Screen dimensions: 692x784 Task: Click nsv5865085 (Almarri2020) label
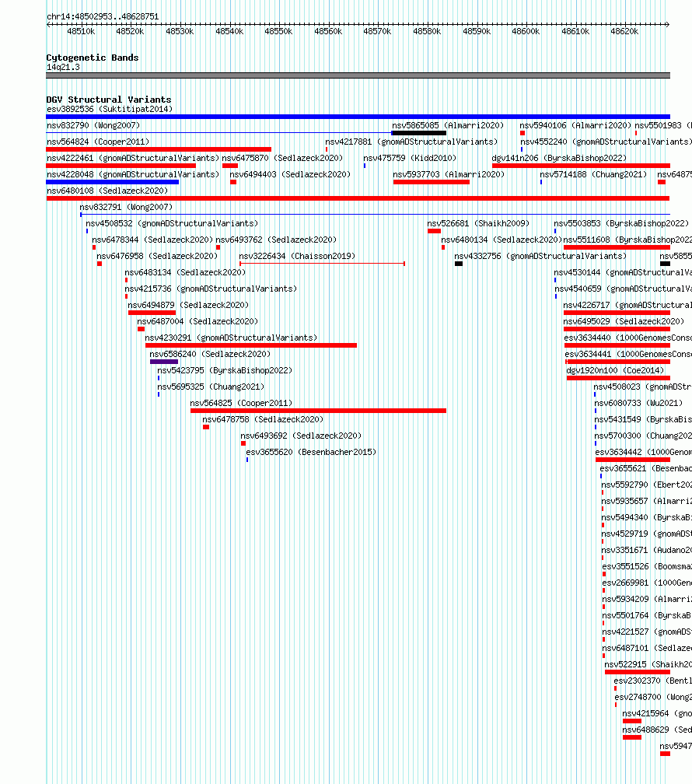[448, 125]
